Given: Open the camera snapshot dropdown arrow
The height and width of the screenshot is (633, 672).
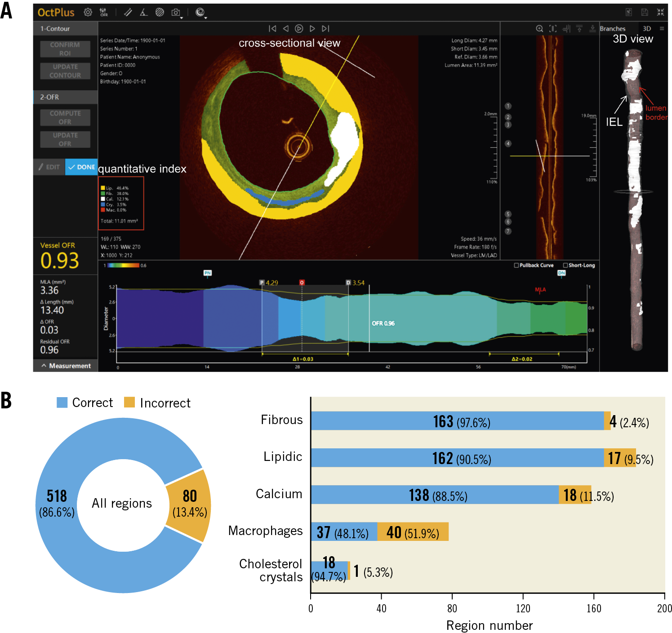Looking at the screenshot, I should coord(182,18).
